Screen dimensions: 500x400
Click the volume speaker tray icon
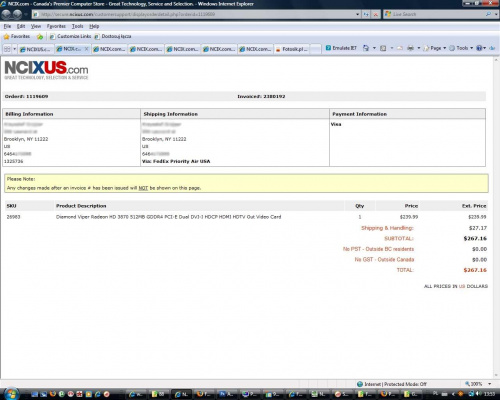pos(479,394)
